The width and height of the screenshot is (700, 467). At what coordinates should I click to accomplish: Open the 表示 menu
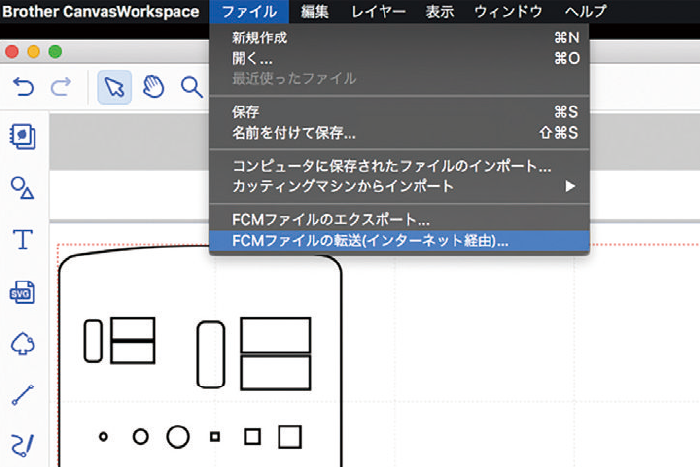point(440,12)
